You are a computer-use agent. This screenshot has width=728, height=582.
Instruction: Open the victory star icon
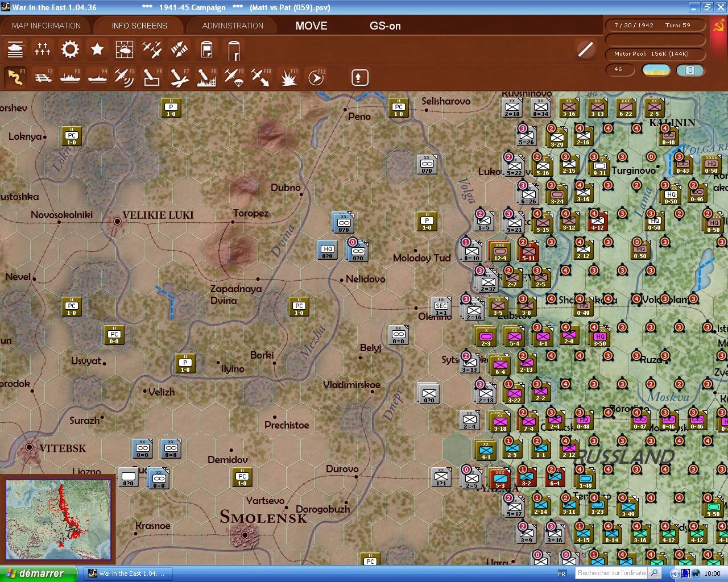pyautogui.click(x=97, y=50)
